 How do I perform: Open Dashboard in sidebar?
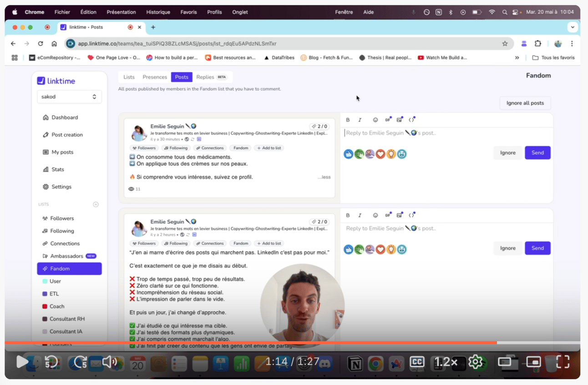(x=61, y=118)
